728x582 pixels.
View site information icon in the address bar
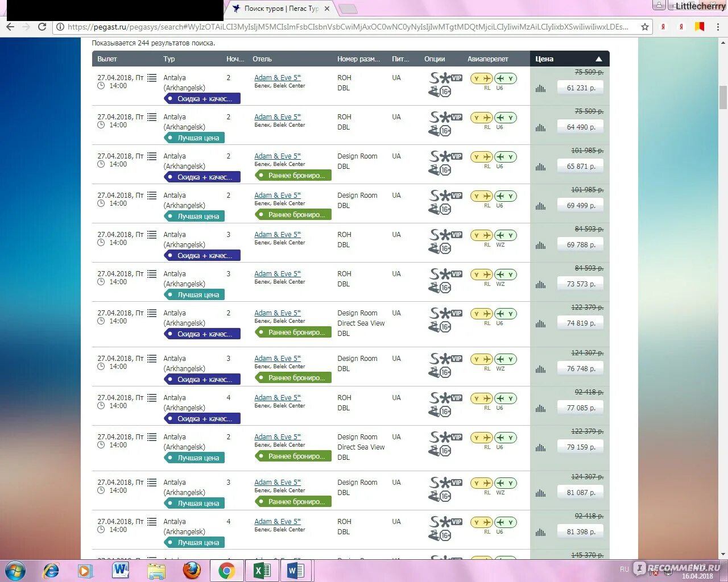click(60, 27)
